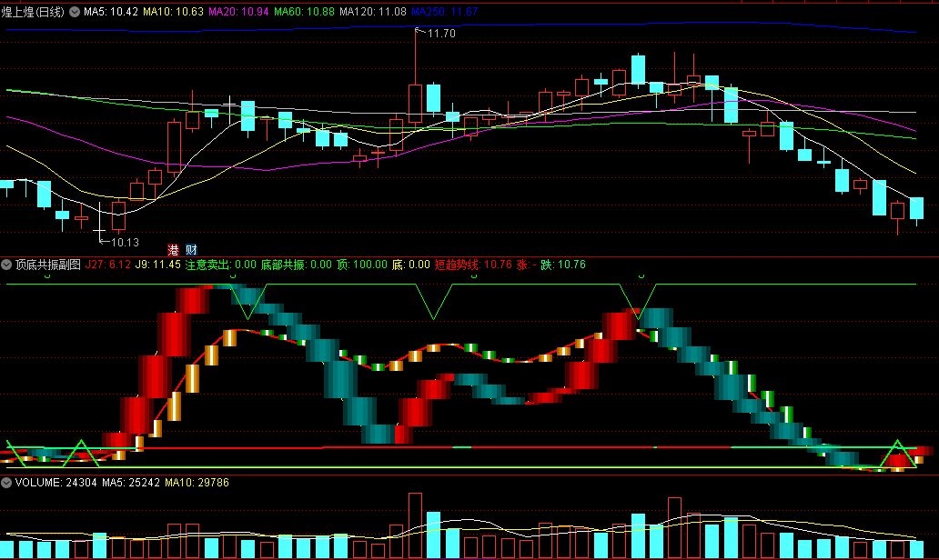Click the 短趋势线: 10.76 value

473,265
